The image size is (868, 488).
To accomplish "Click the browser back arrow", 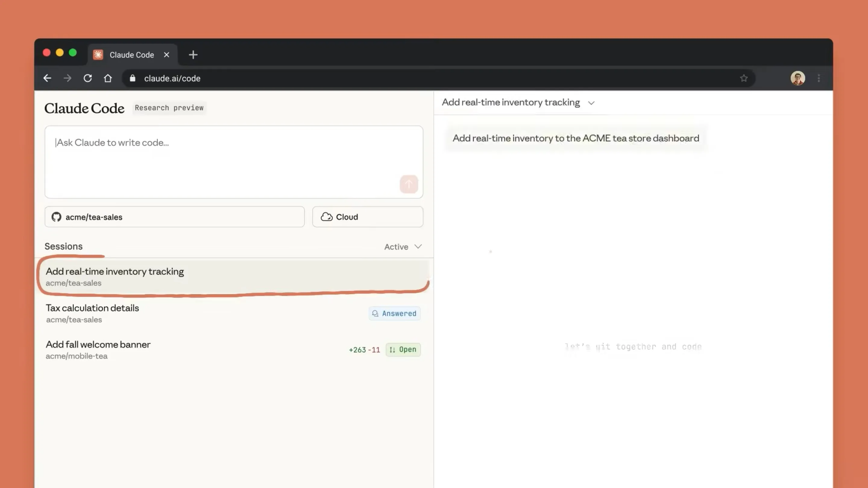I will coord(47,78).
